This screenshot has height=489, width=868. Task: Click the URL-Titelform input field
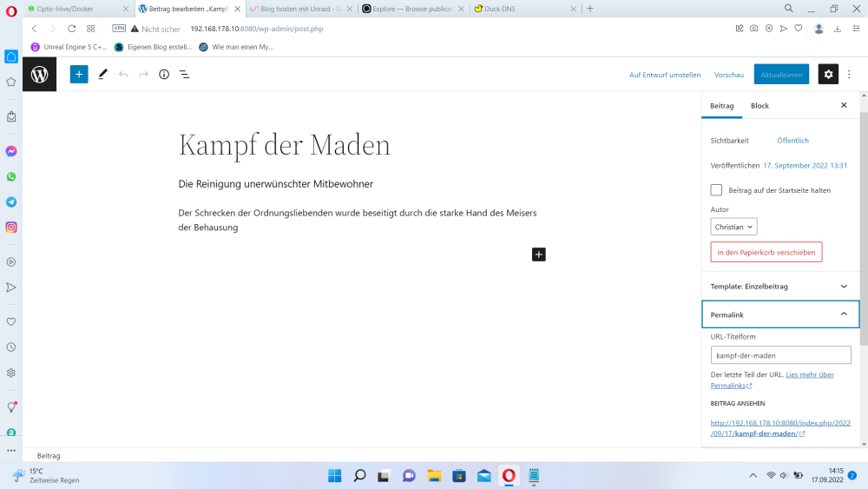click(x=780, y=355)
